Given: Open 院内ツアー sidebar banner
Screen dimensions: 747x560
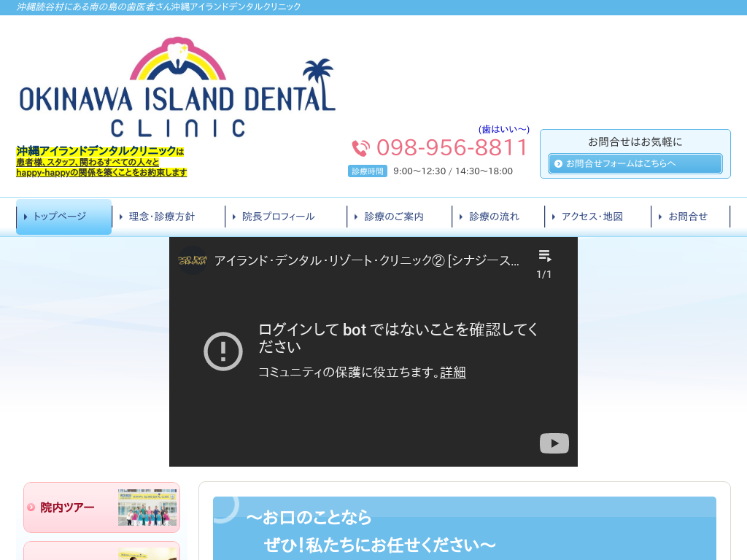Looking at the screenshot, I should (x=102, y=507).
